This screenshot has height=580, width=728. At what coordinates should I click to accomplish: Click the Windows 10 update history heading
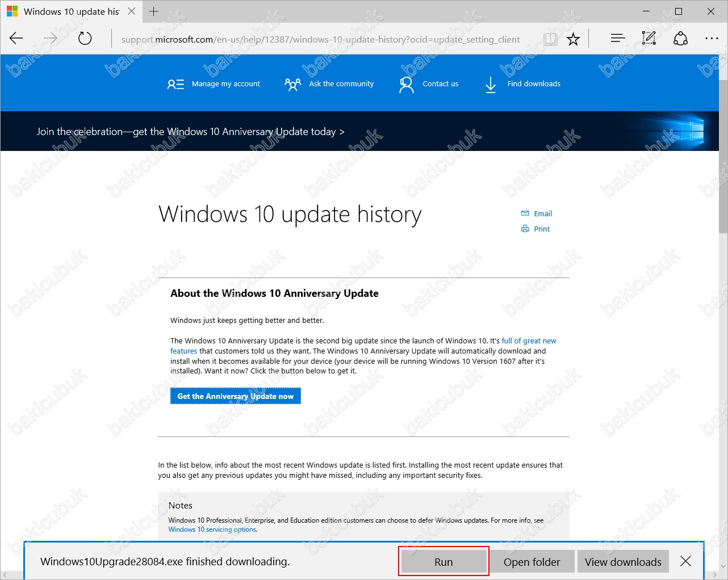pyautogui.click(x=290, y=215)
